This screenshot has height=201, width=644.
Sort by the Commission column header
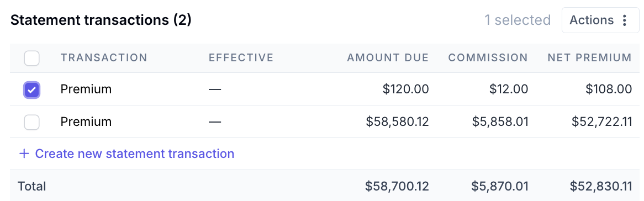coord(488,57)
